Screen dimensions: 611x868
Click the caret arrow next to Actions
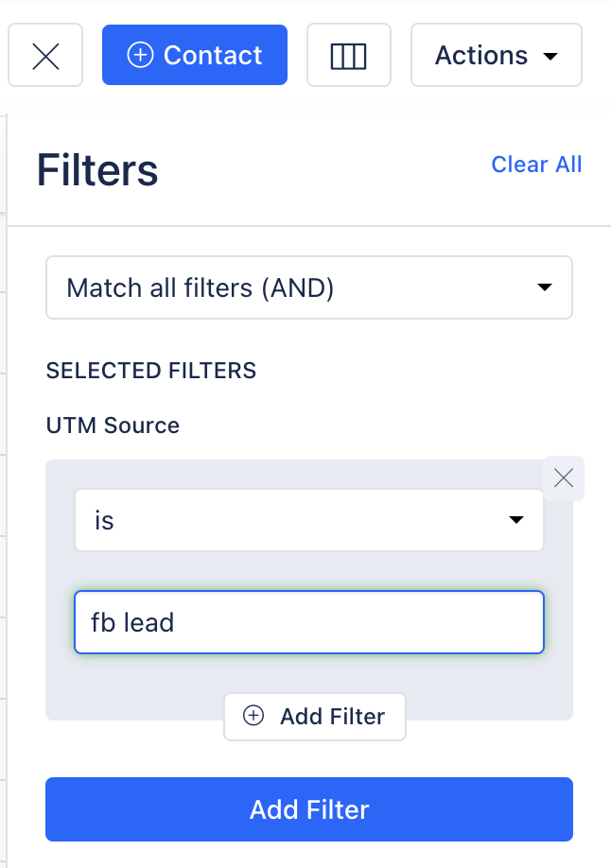point(550,57)
